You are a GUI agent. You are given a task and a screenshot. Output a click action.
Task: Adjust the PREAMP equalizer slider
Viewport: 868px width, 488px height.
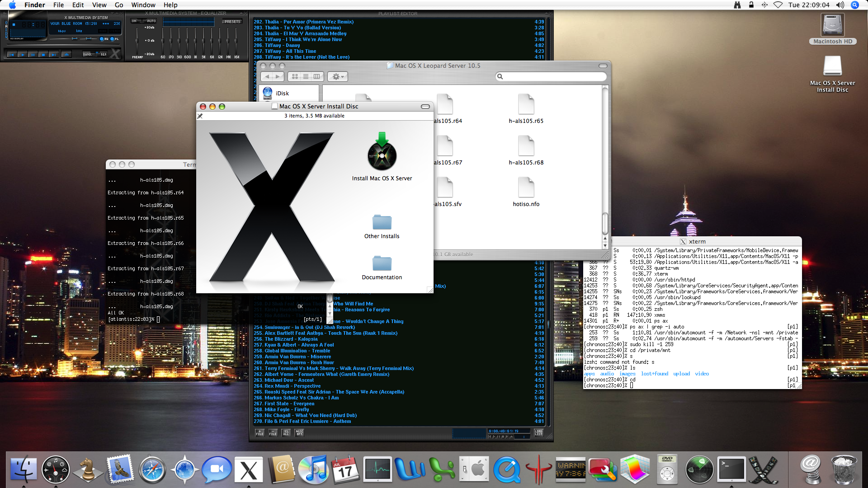(x=137, y=40)
